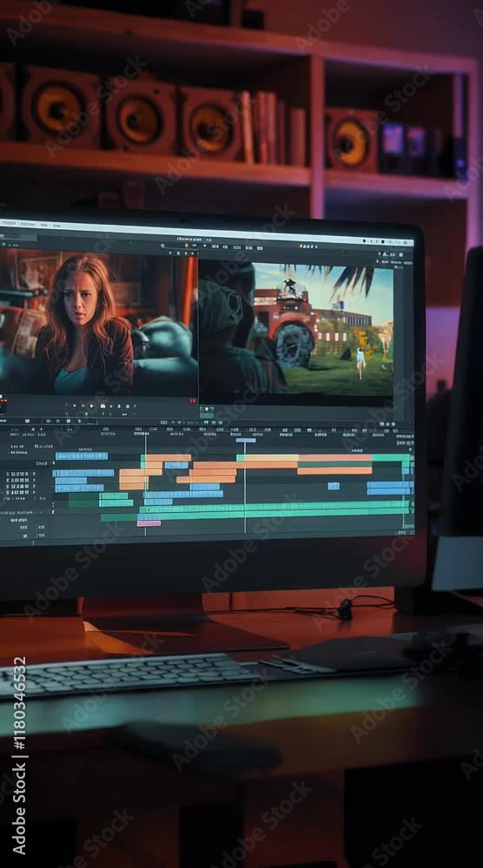Viewport: 483px width, 868px height.
Task: Click the orange icon in the top center toolbar
Action: [187, 246]
